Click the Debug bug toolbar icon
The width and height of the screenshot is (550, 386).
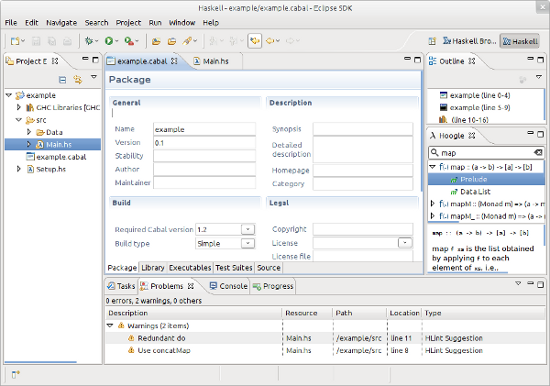point(89,41)
